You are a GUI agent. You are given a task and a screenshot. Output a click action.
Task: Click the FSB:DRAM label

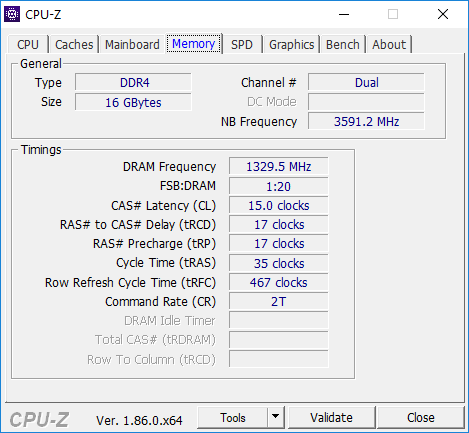pyautogui.click(x=188, y=186)
